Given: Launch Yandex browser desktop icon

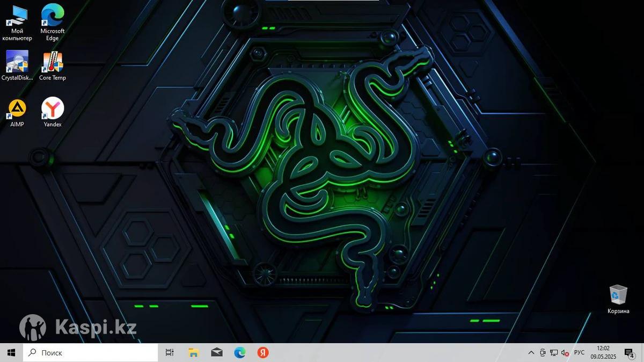Looking at the screenshot, I should click(53, 112).
